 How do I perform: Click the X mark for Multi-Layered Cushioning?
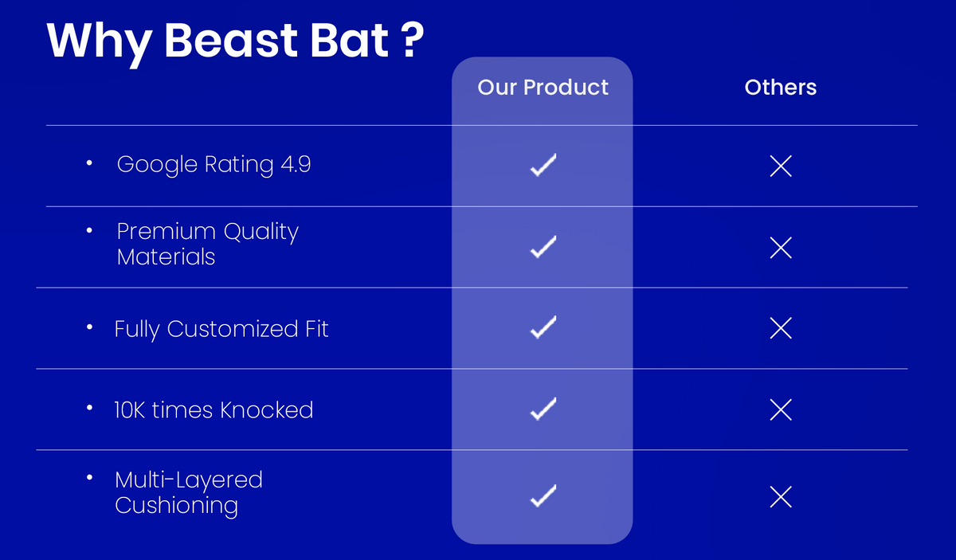[781, 498]
